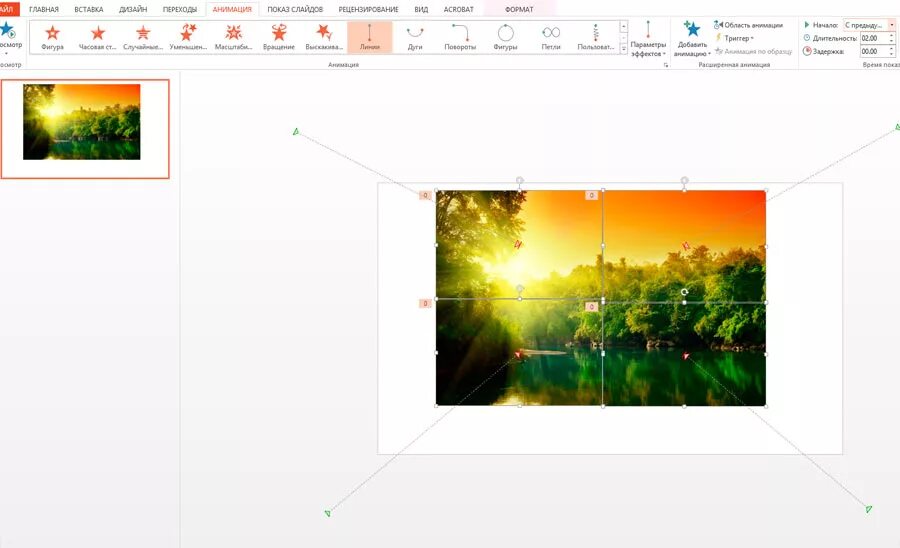The width and height of the screenshot is (900, 548).
Task: Switch to the ВИД tab
Action: pyautogui.click(x=421, y=10)
